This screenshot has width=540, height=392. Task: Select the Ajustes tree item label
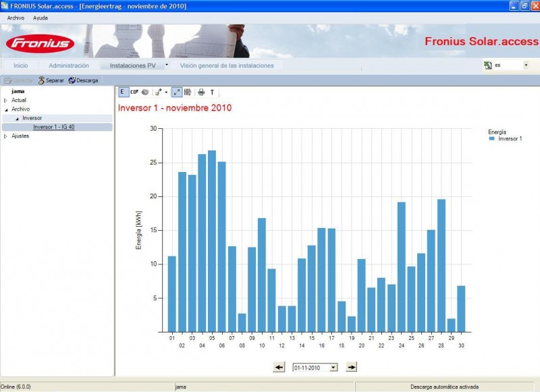point(20,136)
